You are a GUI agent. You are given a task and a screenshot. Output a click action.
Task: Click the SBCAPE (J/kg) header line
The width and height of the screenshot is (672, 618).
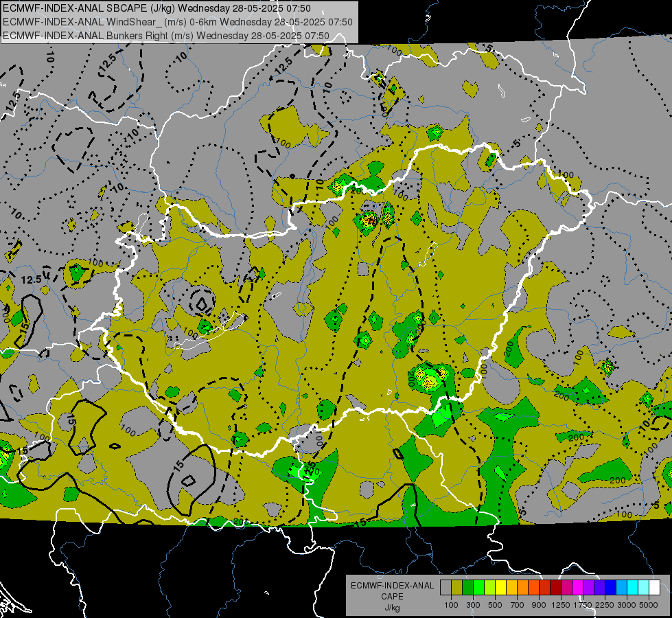tap(157, 8)
